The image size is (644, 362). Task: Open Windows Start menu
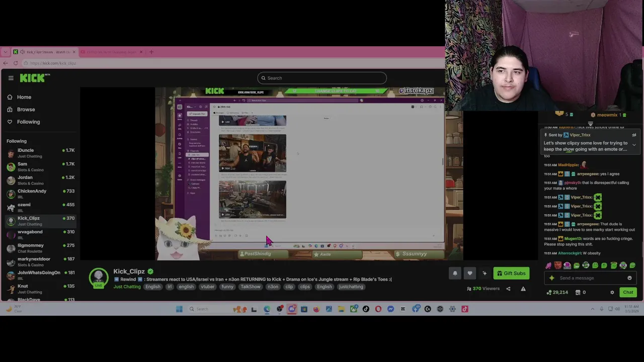179,309
